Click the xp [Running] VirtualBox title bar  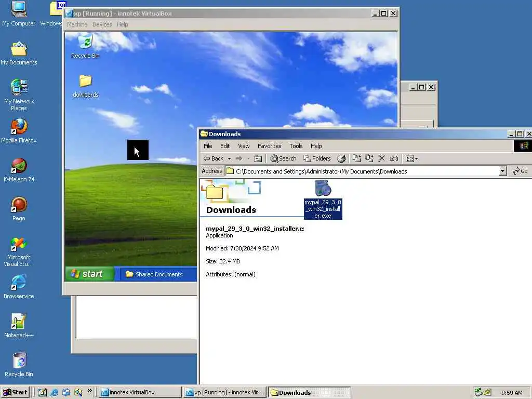click(x=217, y=14)
